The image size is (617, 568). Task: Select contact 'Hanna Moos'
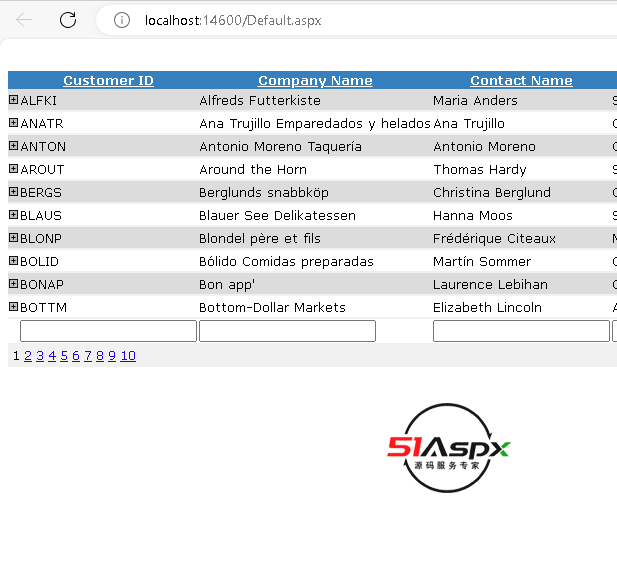point(473,216)
